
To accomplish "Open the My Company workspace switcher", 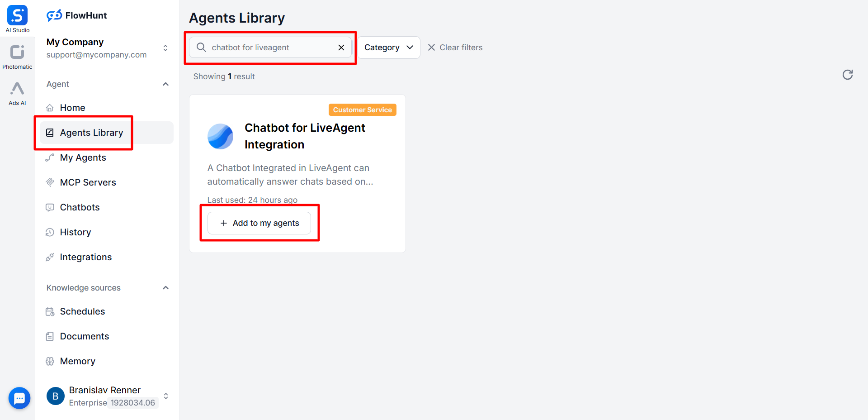I will [165, 48].
